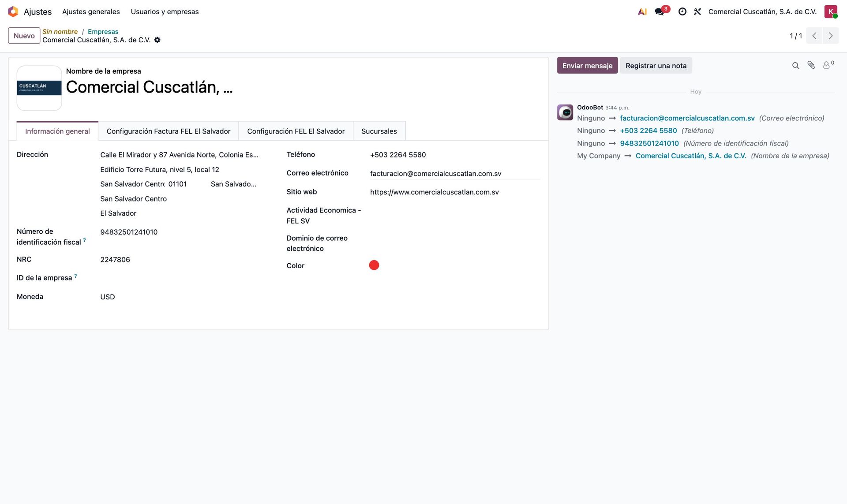Edit the Sitio web field
The height and width of the screenshot is (504, 847).
[455, 192]
